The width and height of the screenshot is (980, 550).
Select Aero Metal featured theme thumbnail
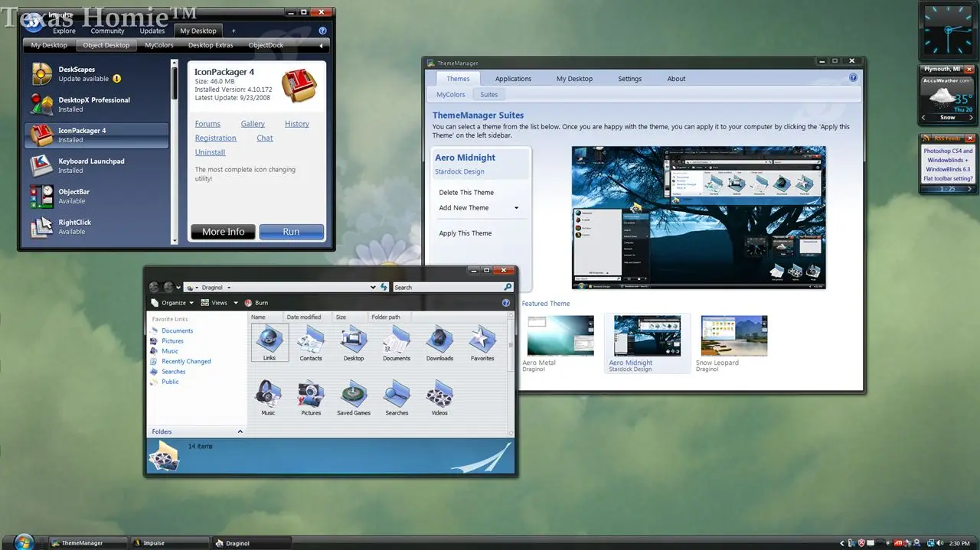pyautogui.click(x=560, y=335)
